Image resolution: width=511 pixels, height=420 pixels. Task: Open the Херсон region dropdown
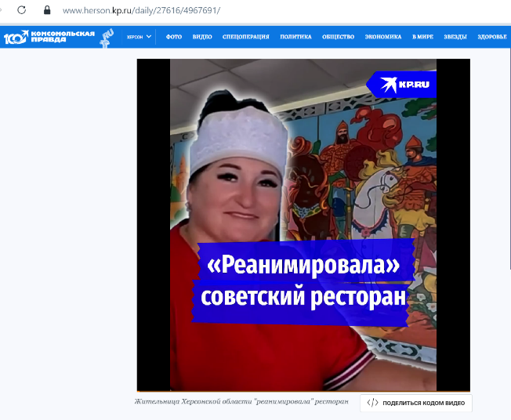coord(139,37)
